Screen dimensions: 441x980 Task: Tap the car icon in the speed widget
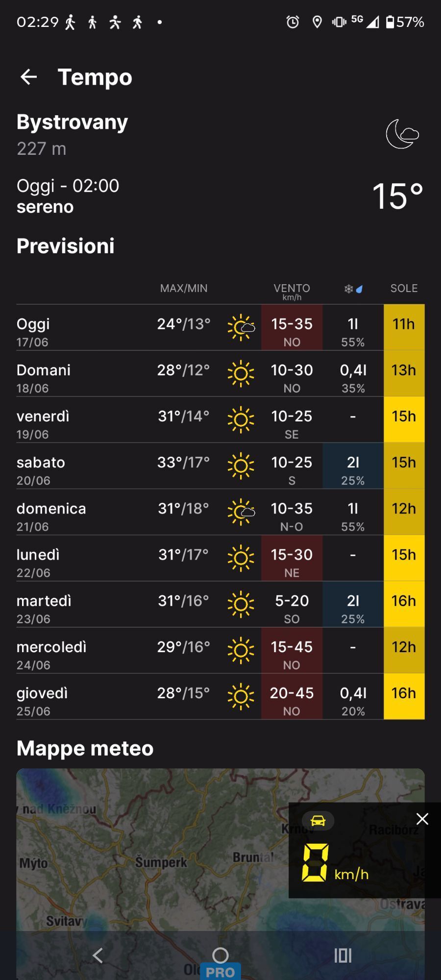(x=318, y=820)
